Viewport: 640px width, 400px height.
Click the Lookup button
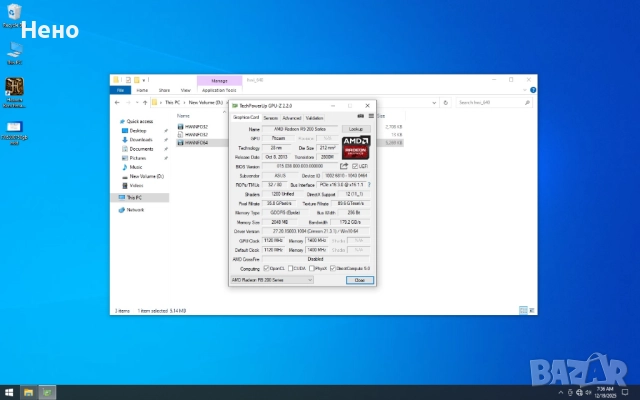click(x=356, y=129)
